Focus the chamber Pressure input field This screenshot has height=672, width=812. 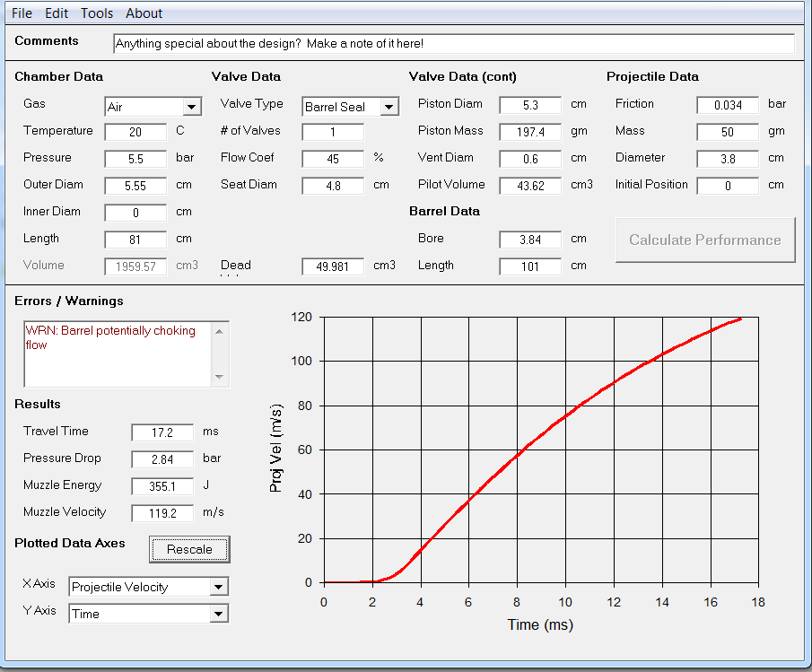point(135,159)
